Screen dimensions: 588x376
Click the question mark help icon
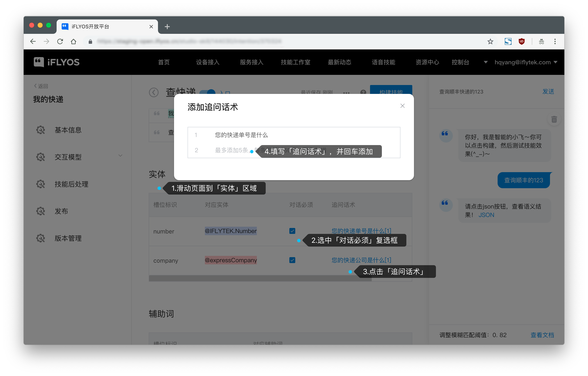pos(363,92)
